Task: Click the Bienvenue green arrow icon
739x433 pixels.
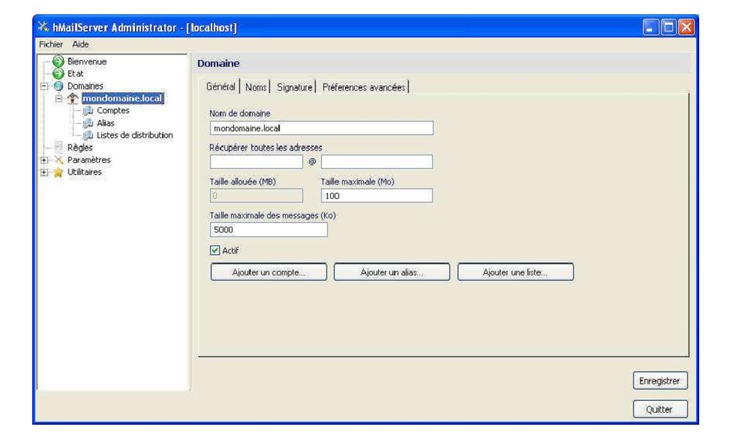Action: click(58, 61)
